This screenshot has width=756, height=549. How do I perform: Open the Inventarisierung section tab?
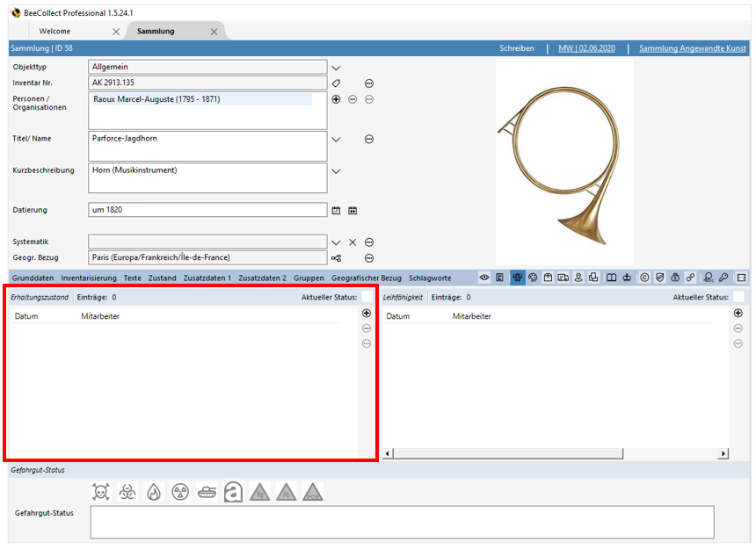(x=89, y=278)
